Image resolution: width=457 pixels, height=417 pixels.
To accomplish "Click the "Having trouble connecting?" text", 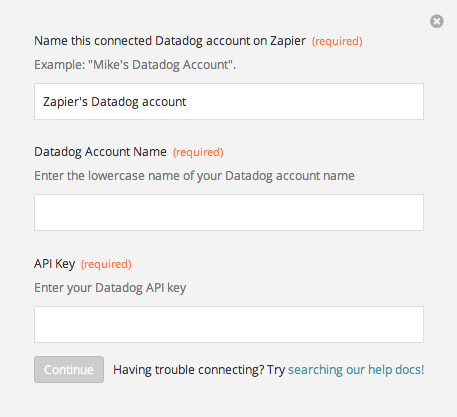I will (x=188, y=370).
